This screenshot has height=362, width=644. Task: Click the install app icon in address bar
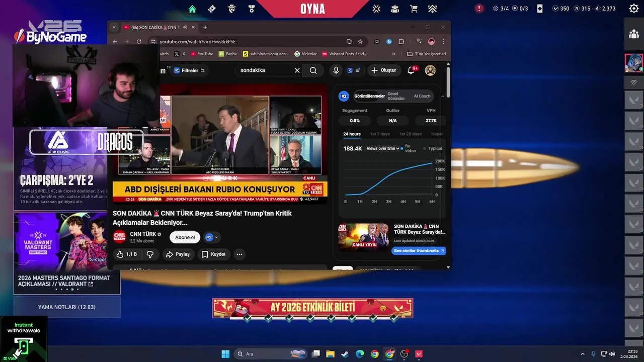349,42
